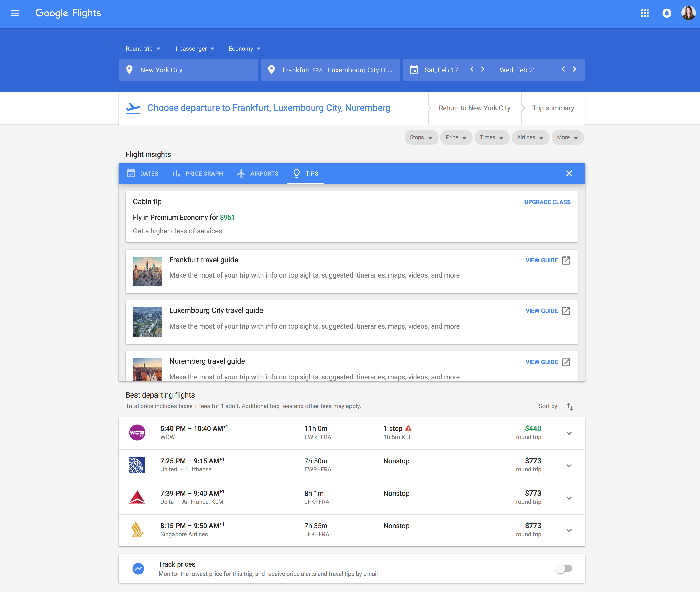This screenshot has height=592, width=700.
Task: Expand the Singapore Airlines flight details
Action: coord(569,530)
